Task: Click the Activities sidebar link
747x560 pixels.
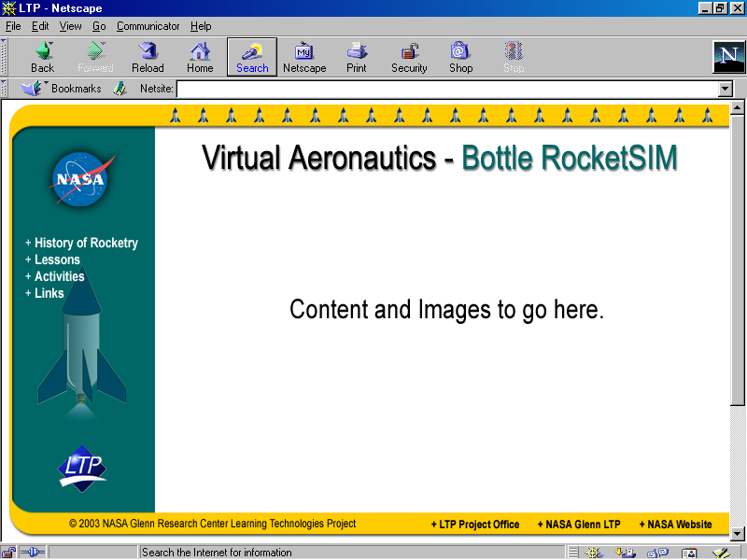Action: tap(59, 276)
